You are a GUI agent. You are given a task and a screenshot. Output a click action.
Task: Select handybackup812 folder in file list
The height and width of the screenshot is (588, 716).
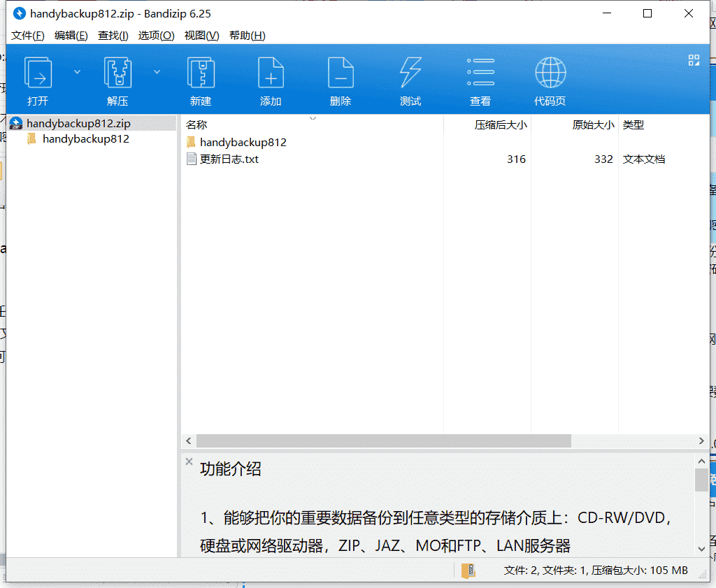243,143
